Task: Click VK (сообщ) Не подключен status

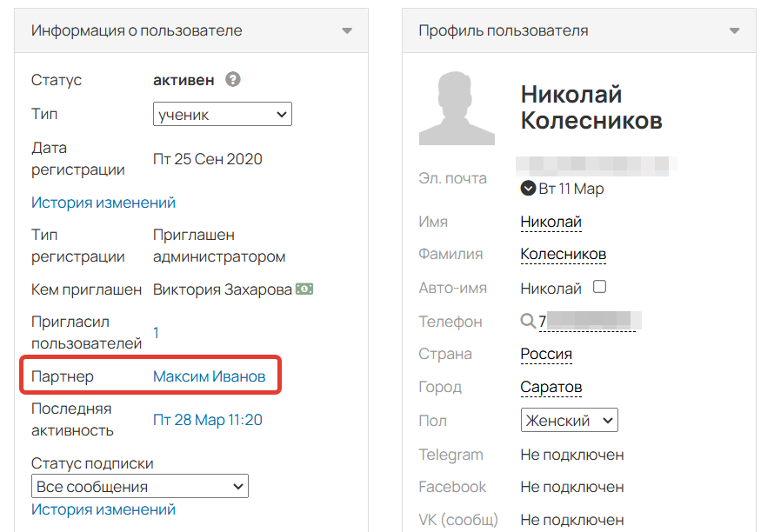Action: [x=572, y=520]
